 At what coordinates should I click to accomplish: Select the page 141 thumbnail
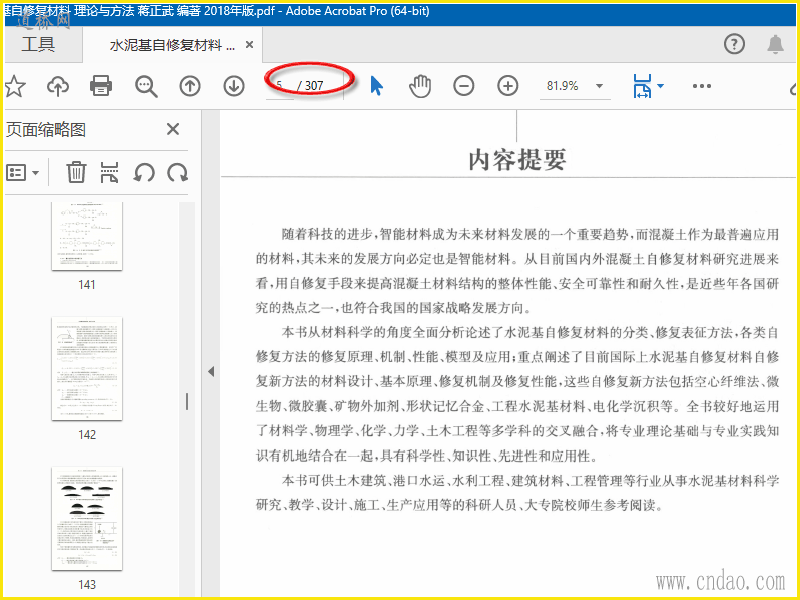click(x=87, y=236)
